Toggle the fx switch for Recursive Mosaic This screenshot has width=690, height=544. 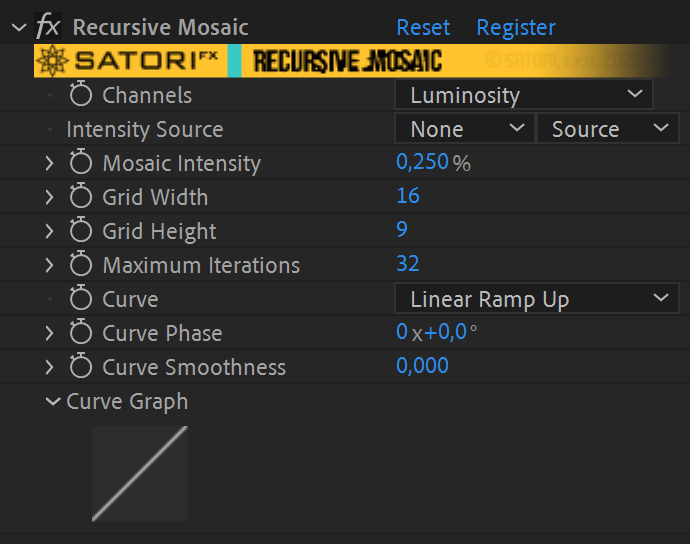pyautogui.click(x=48, y=26)
